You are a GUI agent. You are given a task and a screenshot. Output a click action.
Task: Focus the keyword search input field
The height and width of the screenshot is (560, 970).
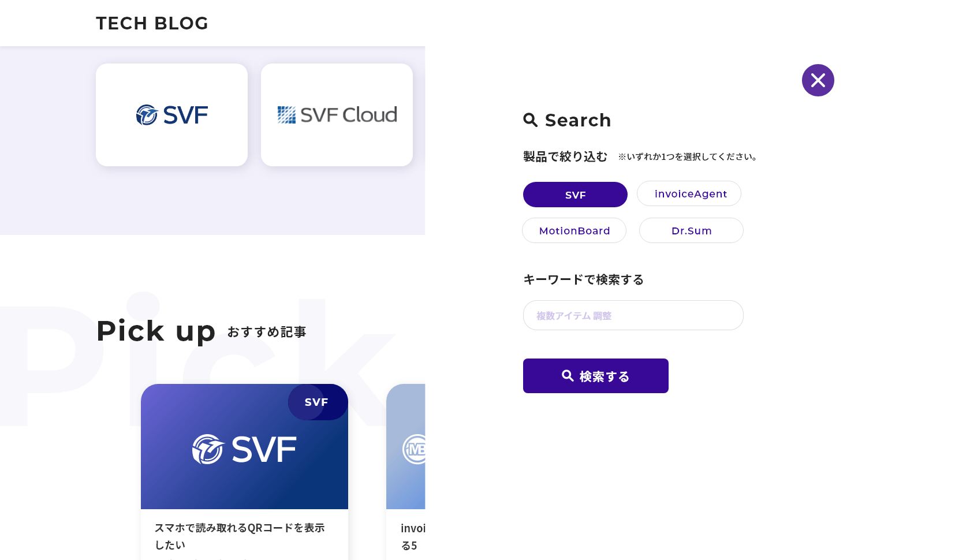point(633,315)
